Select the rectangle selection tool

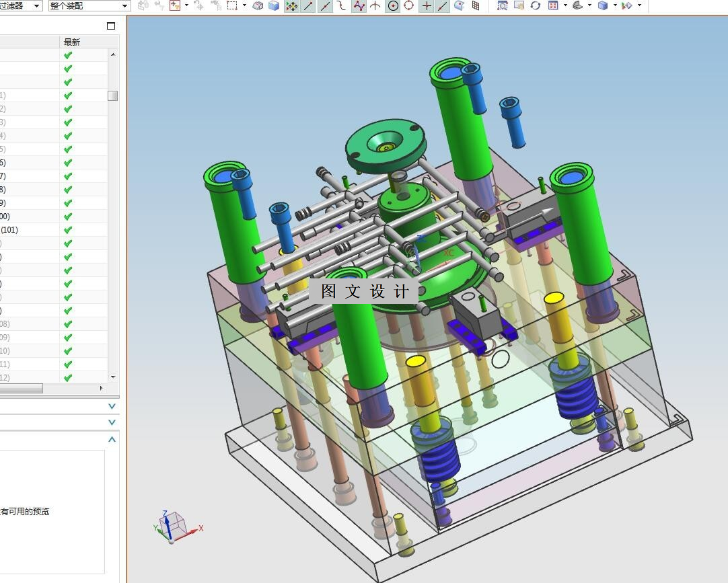coord(231,5)
